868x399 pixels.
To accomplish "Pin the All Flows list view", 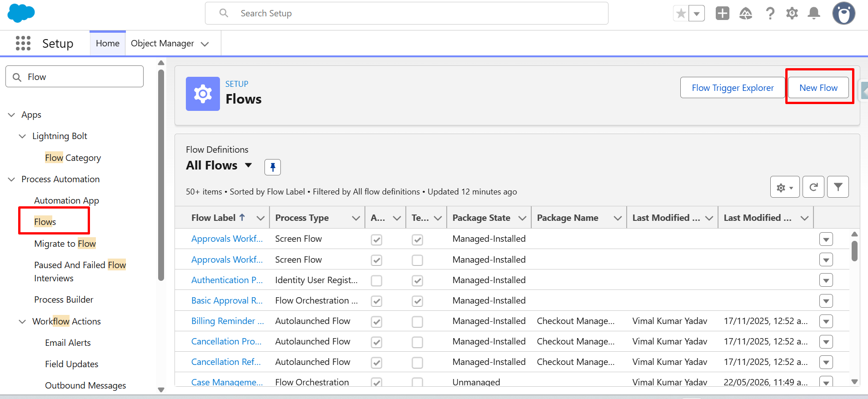I will coord(273,167).
